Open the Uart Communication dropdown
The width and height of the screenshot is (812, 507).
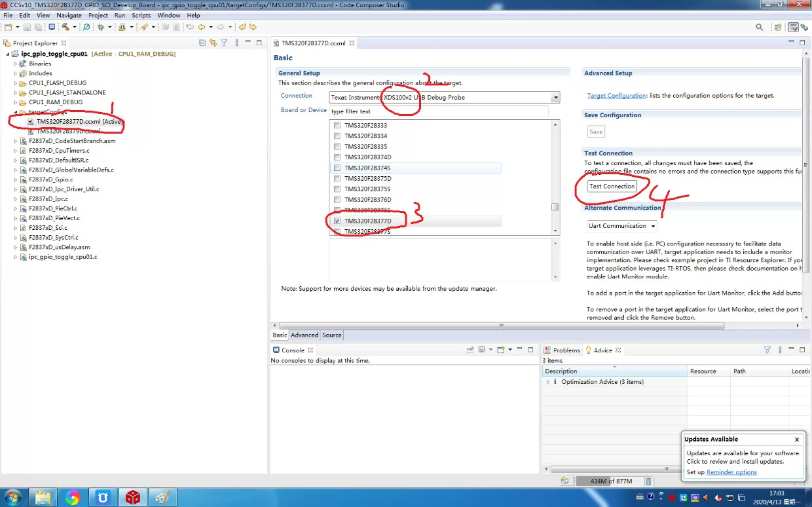click(621, 226)
